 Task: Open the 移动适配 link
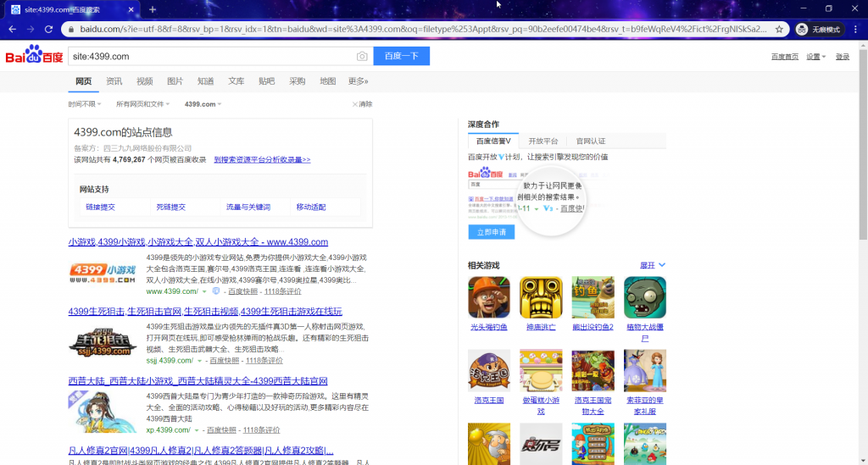point(311,207)
